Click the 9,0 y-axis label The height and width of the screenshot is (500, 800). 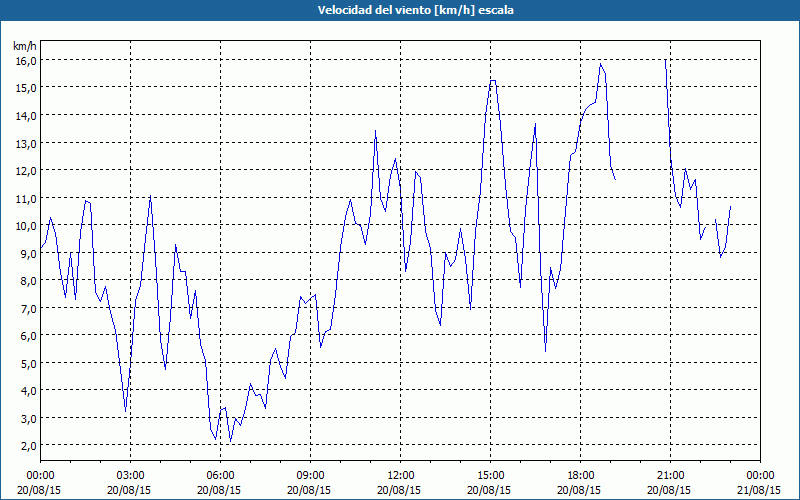click(28, 254)
